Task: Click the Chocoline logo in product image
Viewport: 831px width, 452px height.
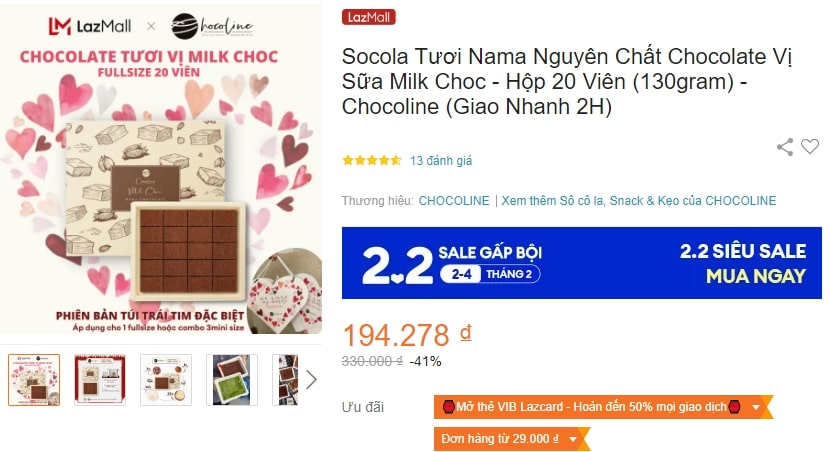Action: pyautogui.click(x=212, y=26)
